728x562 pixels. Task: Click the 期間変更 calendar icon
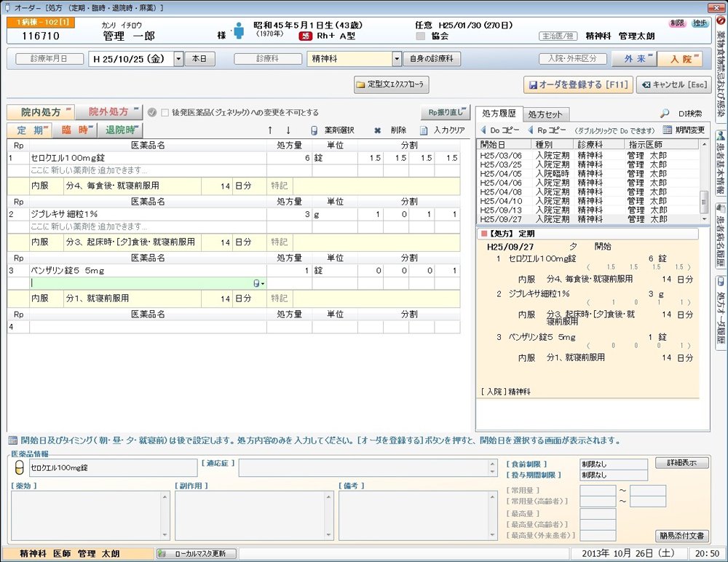667,130
